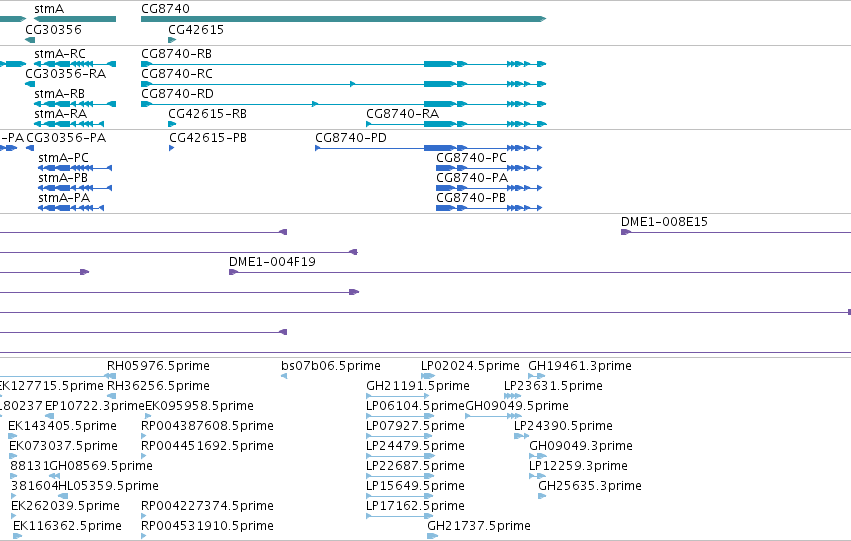This screenshot has width=851, height=541.
Task: Select the LP23631.5prime EST
Action: [512, 396]
